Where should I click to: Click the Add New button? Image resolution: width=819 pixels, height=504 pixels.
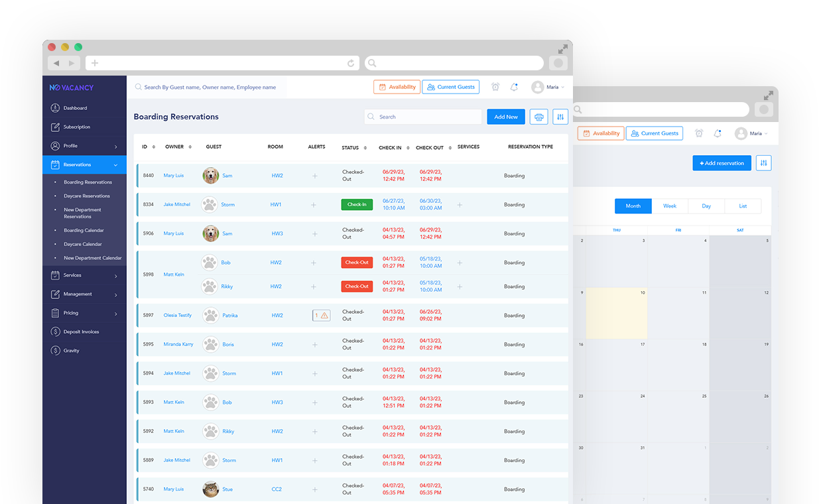click(x=506, y=117)
